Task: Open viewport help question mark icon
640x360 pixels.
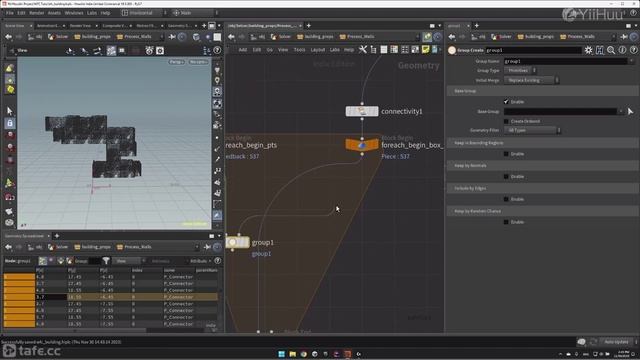Action: coord(217,51)
